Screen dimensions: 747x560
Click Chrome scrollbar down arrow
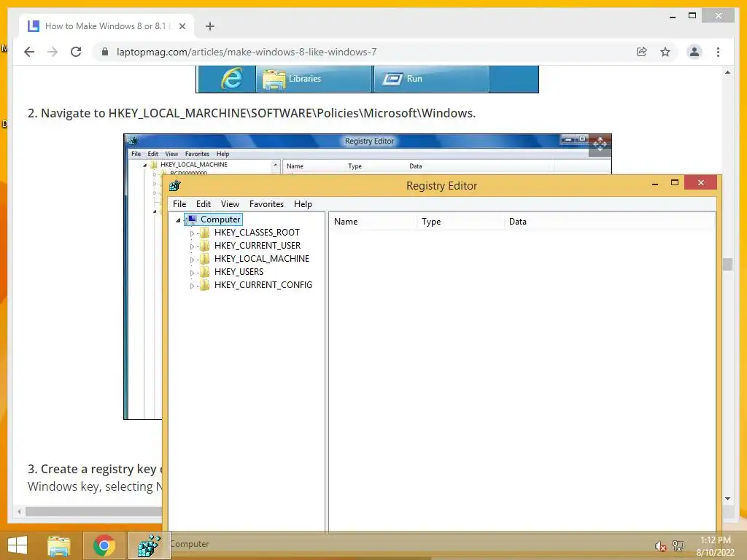[x=727, y=499]
